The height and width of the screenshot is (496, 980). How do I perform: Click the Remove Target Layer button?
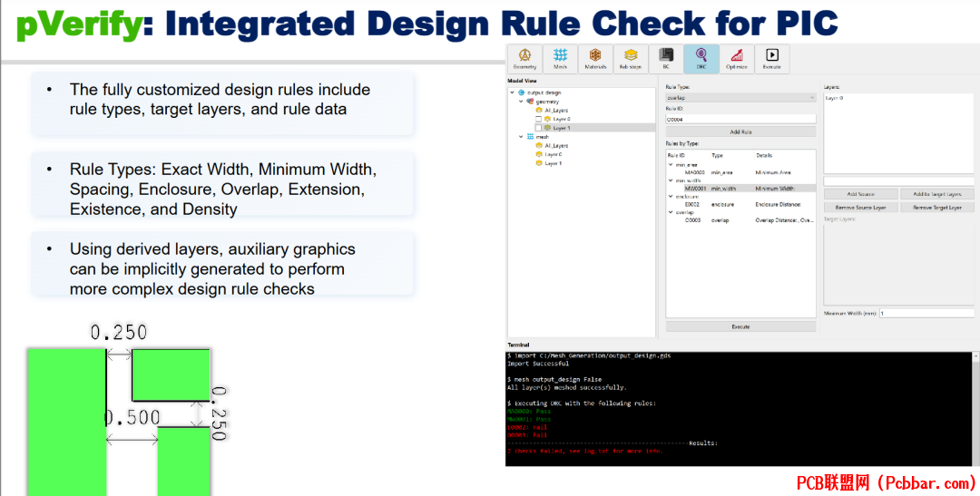[x=936, y=208]
